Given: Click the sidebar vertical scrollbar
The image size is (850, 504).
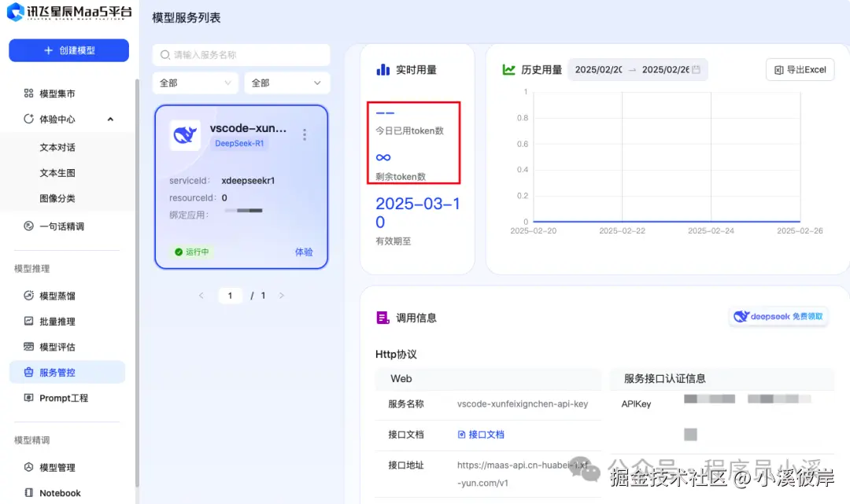Looking at the screenshot, I should [x=137, y=281].
